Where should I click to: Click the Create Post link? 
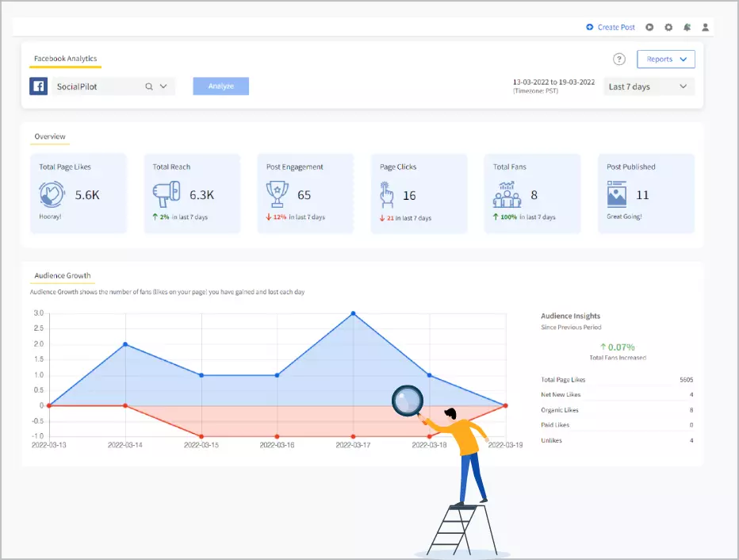point(615,27)
